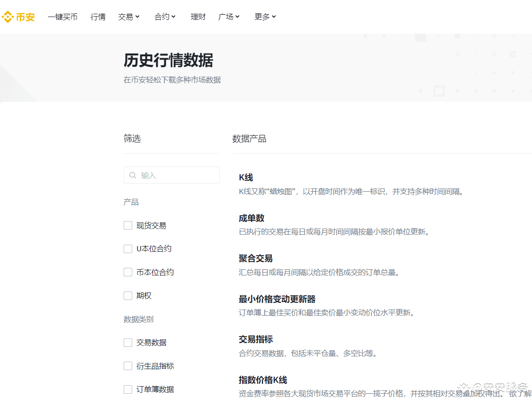The image size is (532, 398).
Task: Click the description starting with 已执行的交易在每日
Action: pos(334,232)
